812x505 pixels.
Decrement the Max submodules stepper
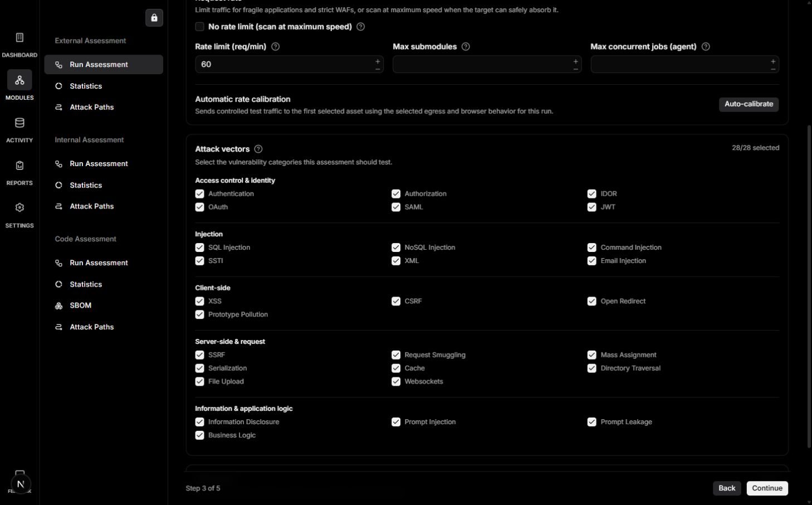point(575,69)
